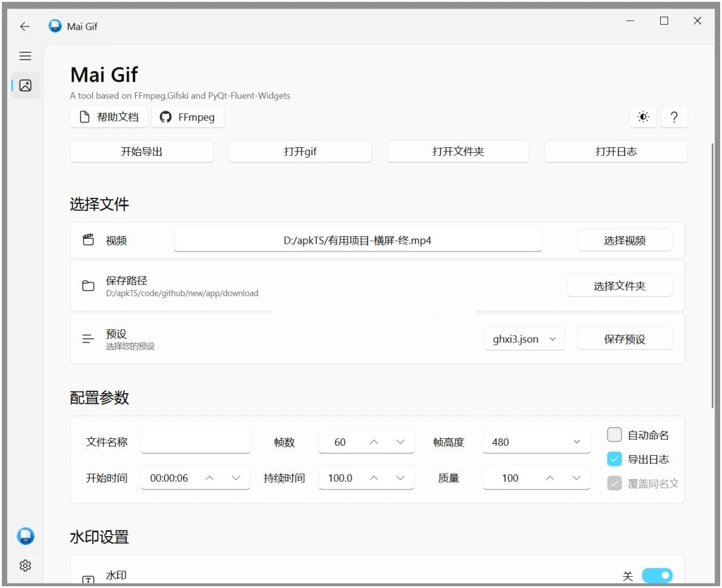Open settings with the gear icon
This screenshot has width=722, height=588.
(25, 565)
